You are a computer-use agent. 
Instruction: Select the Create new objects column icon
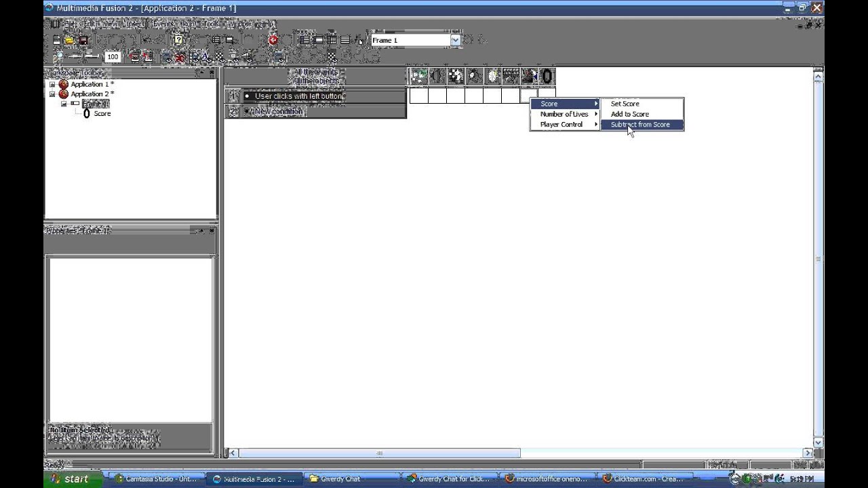pyautogui.click(x=492, y=77)
